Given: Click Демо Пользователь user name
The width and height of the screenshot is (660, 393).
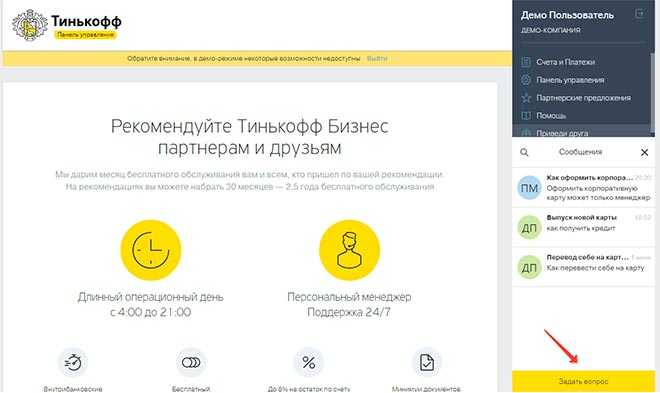Looking at the screenshot, I should click(x=567, y=15).
